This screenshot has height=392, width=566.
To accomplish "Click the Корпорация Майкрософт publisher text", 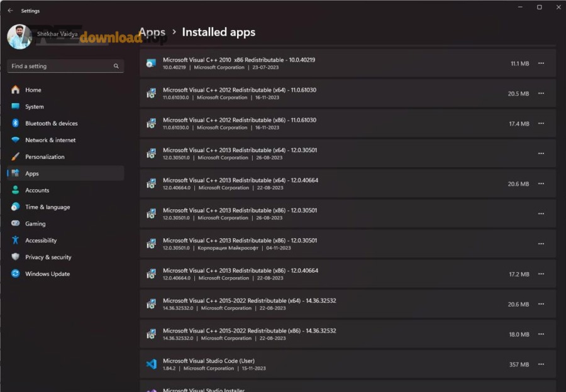I will pyautogui.click(x=228, y=248).
